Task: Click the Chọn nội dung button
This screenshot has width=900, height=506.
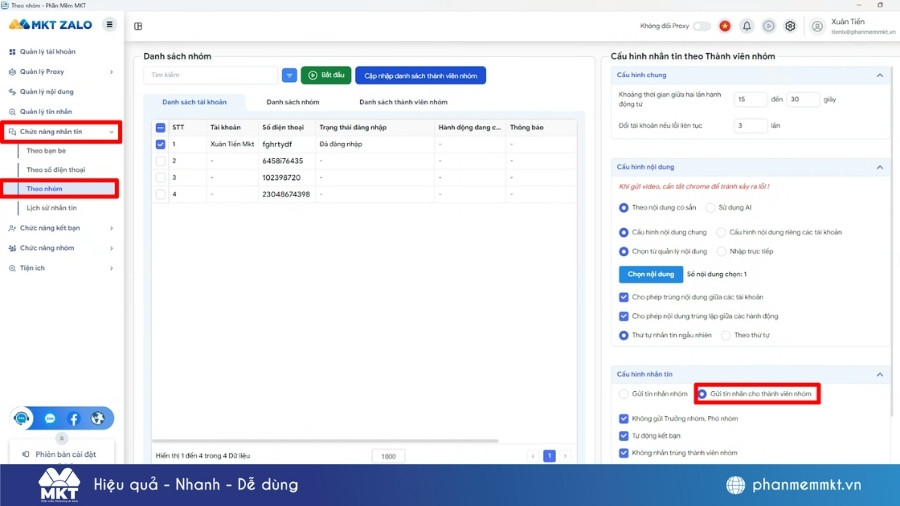Action: coord(650,274)
